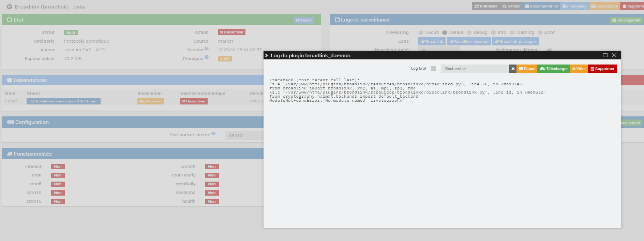
Task: Click the help icon beside Port socket interne
Action: tap(213, 133)
